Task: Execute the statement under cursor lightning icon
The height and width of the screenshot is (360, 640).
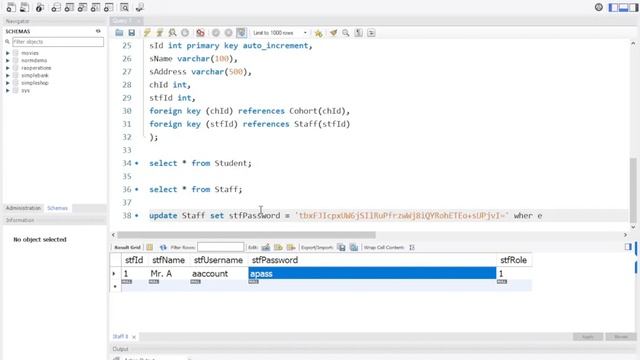Action: [x=160, y=33]
